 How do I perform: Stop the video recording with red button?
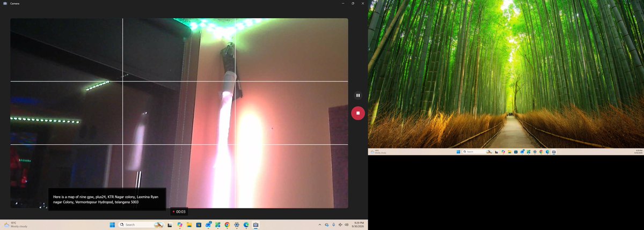click(358, 113)
